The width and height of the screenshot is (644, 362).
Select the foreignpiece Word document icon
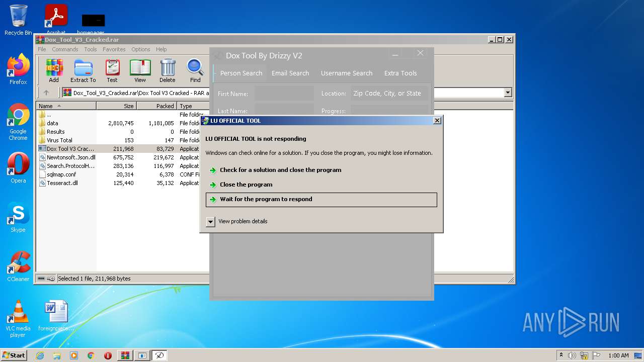(56, 316)
